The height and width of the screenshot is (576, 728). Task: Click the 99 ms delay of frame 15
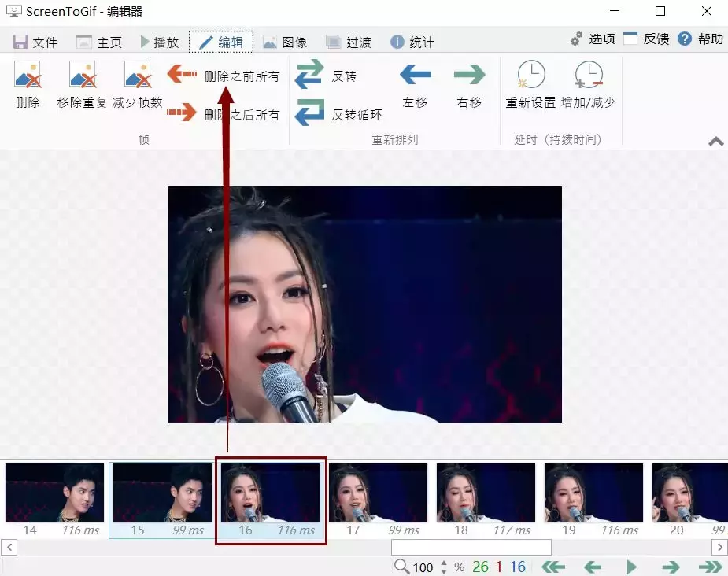[188, 530]
